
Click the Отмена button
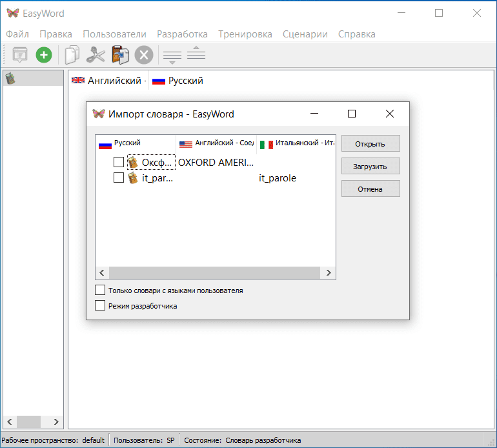coord(370,188)
